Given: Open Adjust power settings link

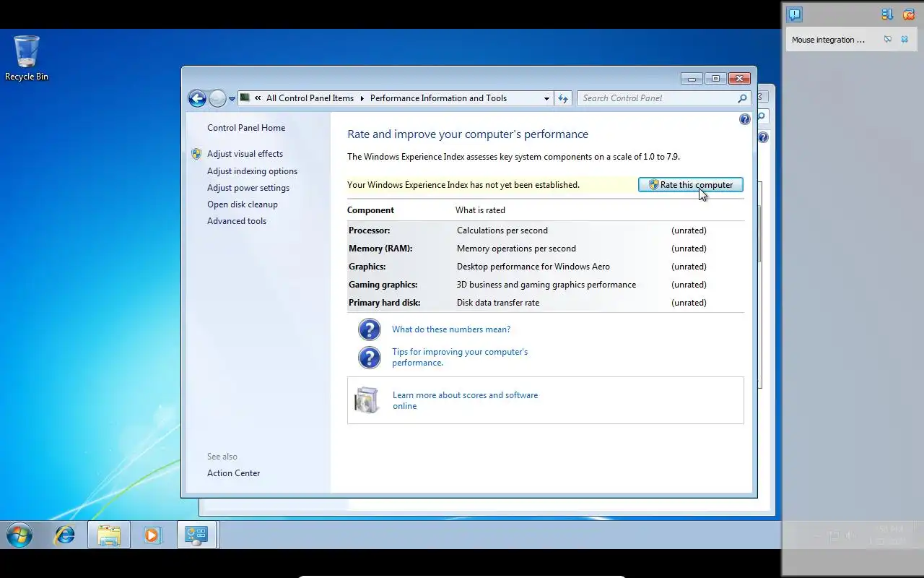Looking at the screenshot, I should [x=248, y=188].
